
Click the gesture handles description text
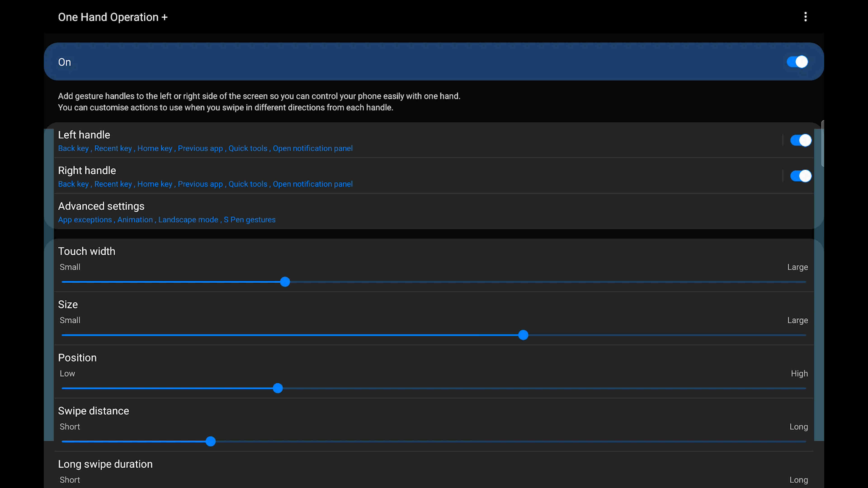tap(259, 102)
